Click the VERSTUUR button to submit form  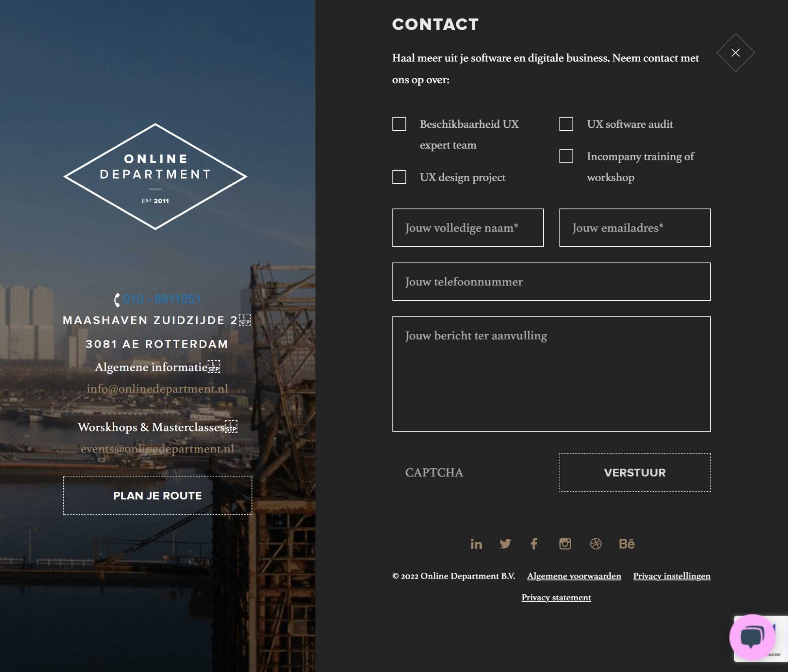pos(635,473)
